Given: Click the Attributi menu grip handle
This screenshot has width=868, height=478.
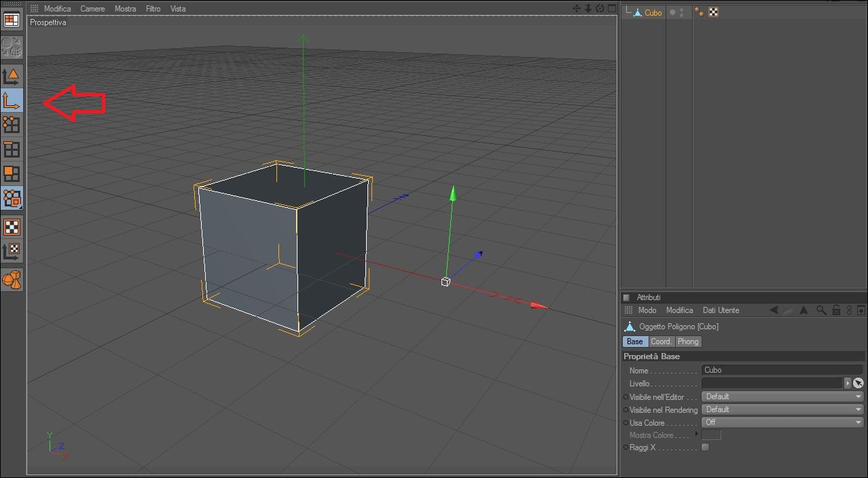Looking at the screenshot, I should coord(628,310).
